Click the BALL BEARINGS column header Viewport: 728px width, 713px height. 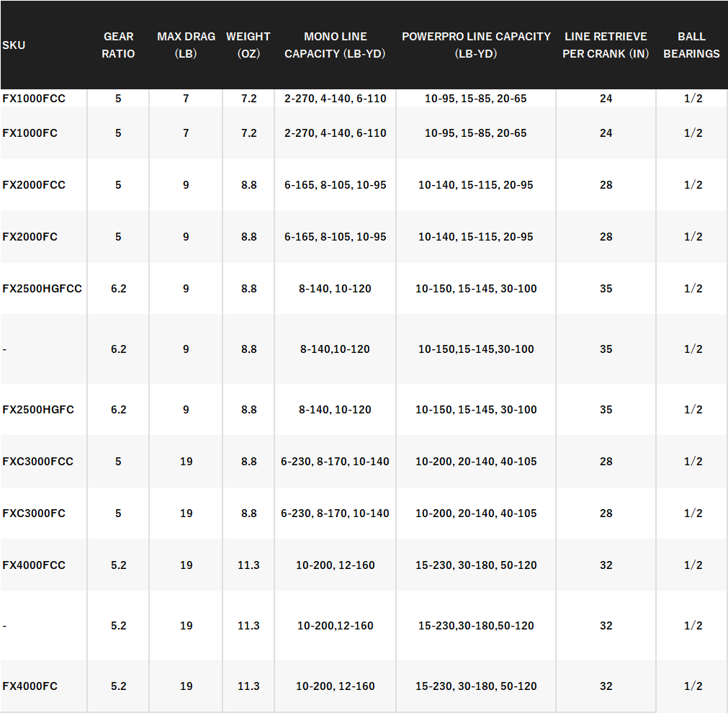pyautogui.click(x=691, y=45)
